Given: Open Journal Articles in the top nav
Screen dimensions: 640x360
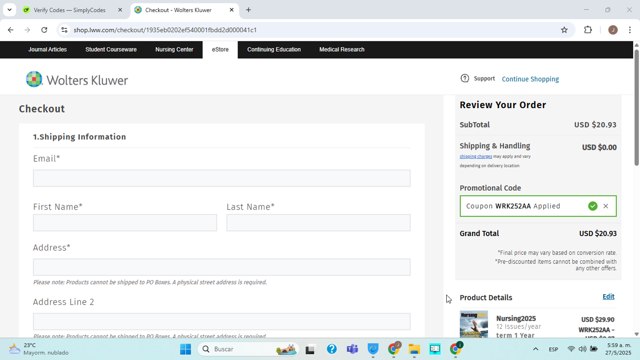Looking at the screenshot, I should 48,49.
